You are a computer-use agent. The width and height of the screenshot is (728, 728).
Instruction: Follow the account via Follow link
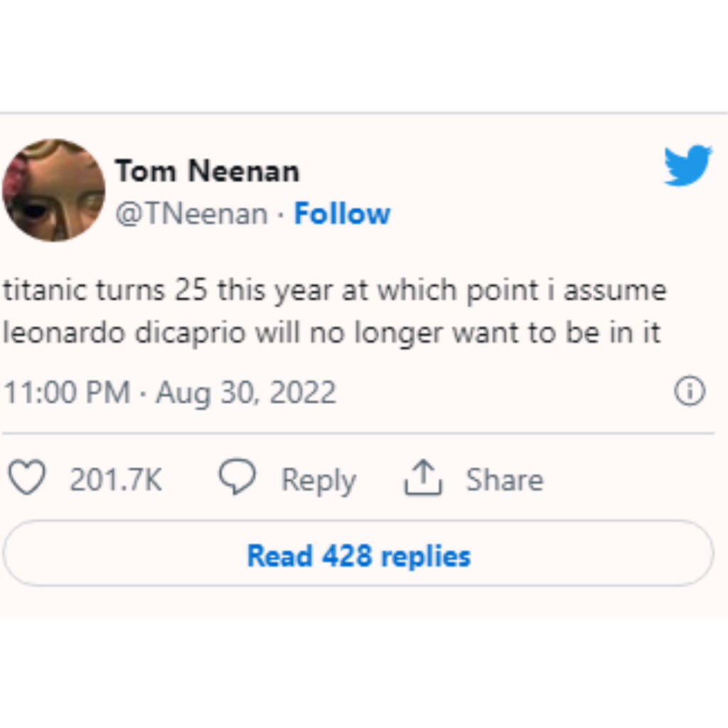[342, 213]
